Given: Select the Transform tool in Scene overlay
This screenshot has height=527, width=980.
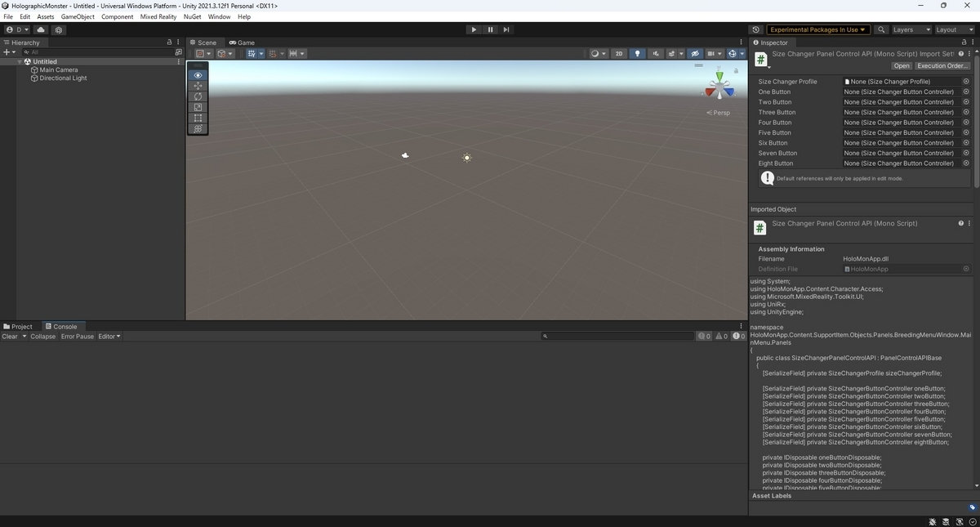Looking at the screenshot, I should [198, 128].
